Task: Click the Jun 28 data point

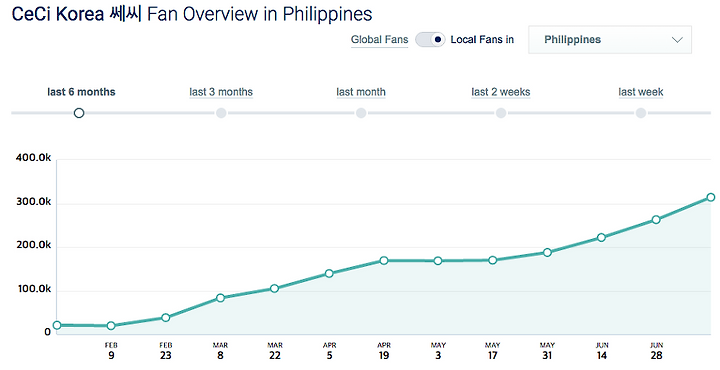Action: click(656, 219)
